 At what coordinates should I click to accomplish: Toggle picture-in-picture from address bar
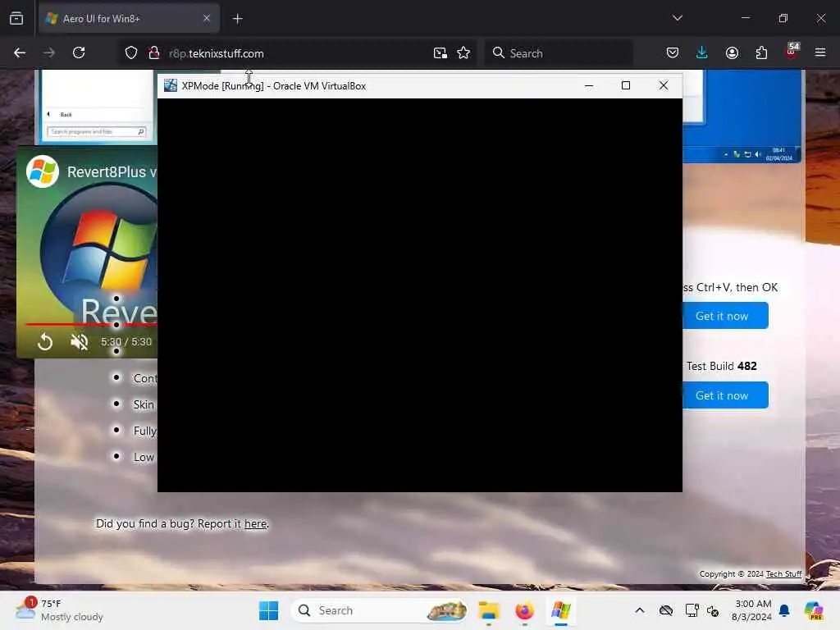pos(441,53)
